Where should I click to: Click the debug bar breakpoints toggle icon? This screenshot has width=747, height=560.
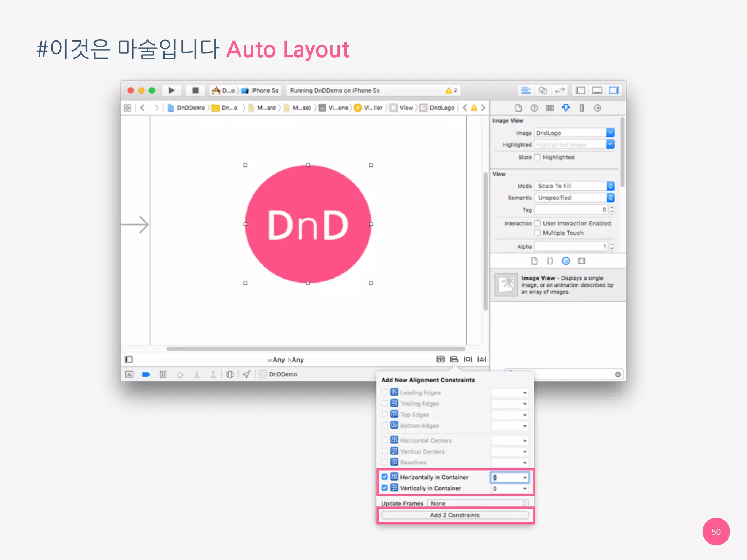pyautogui.click(x=146, y=374)
